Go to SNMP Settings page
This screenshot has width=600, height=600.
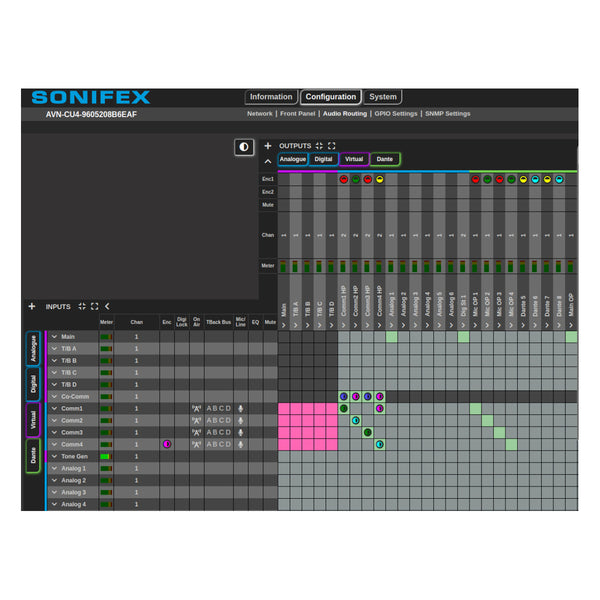click(x=447, y=114)
